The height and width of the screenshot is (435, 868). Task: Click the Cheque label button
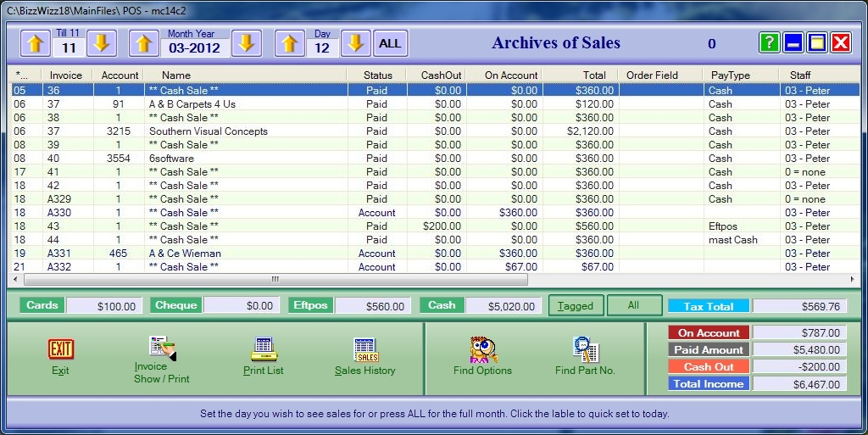(176, 305)
